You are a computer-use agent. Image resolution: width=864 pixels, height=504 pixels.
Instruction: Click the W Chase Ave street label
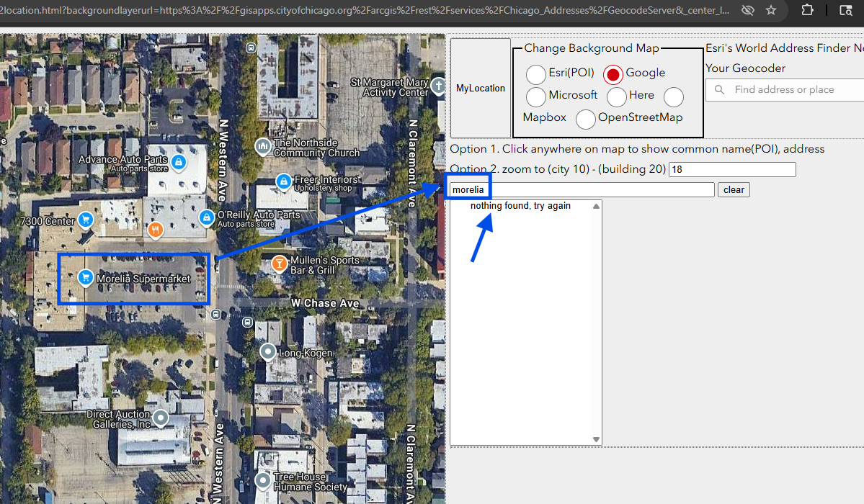click(x=325, y=304)
